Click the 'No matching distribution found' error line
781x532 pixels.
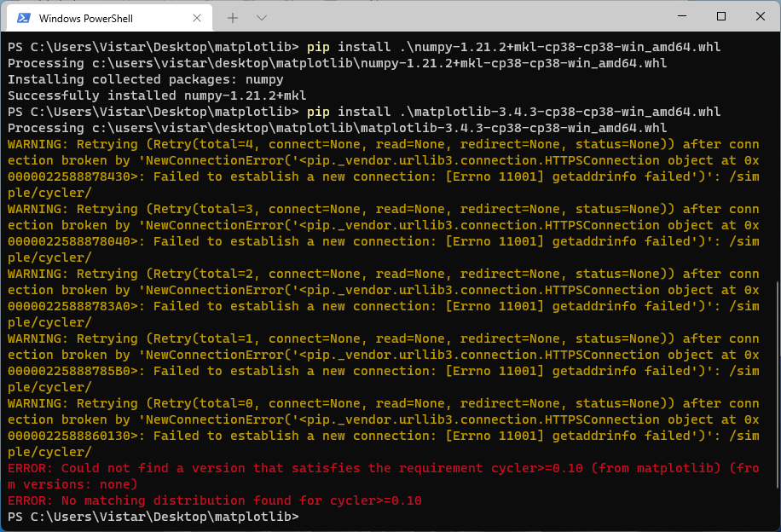click(215, 500)
